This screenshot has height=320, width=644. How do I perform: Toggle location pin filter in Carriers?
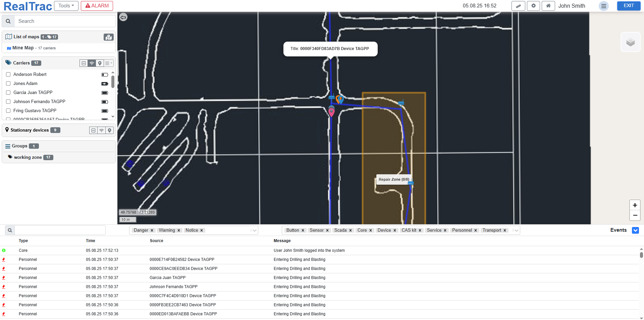tap(100, 63)
